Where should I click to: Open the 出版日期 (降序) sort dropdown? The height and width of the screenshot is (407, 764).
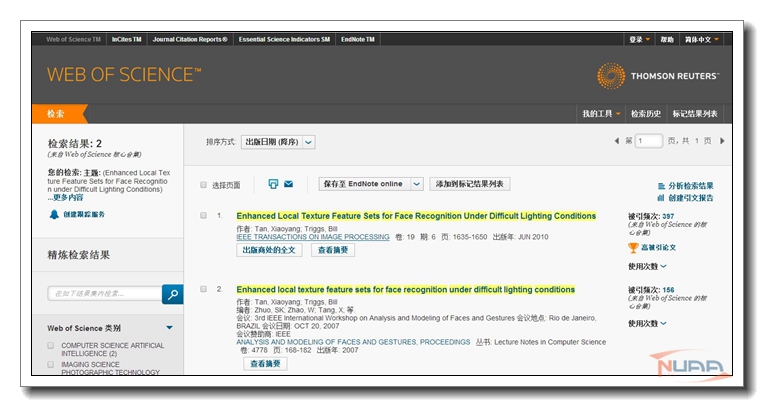tap(279, 142)
